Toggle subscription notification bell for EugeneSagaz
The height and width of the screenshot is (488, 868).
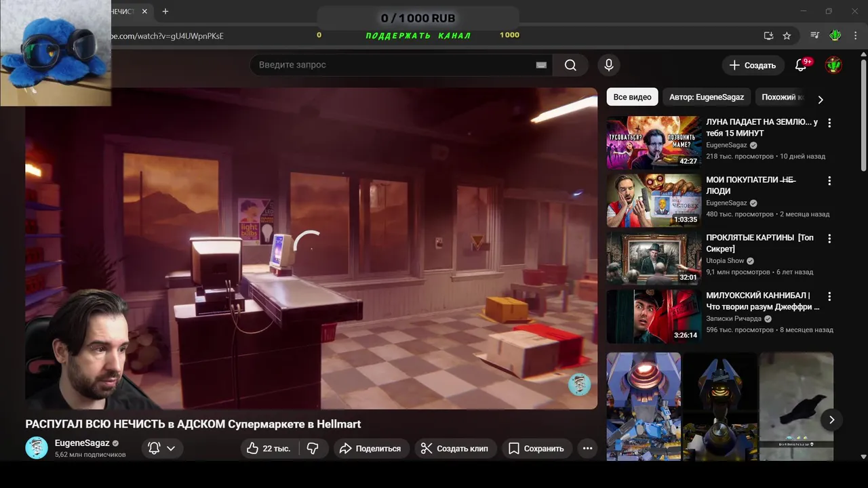[x=154, y=448]
